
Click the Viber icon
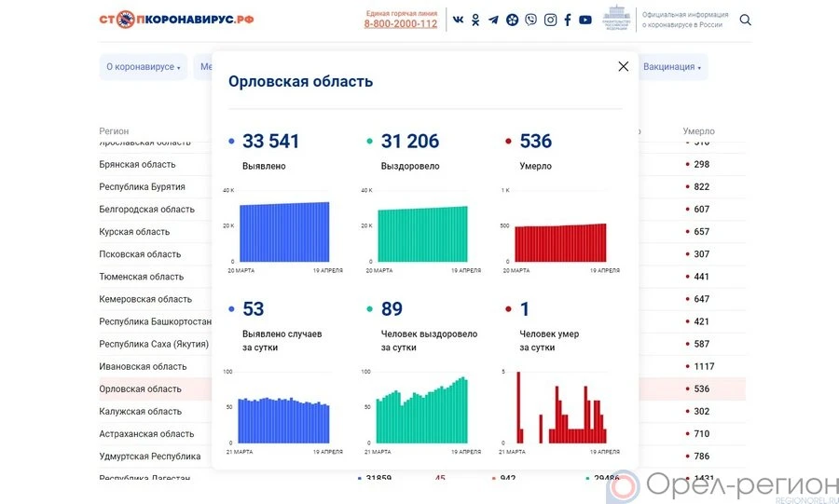(x=530, y=20)
